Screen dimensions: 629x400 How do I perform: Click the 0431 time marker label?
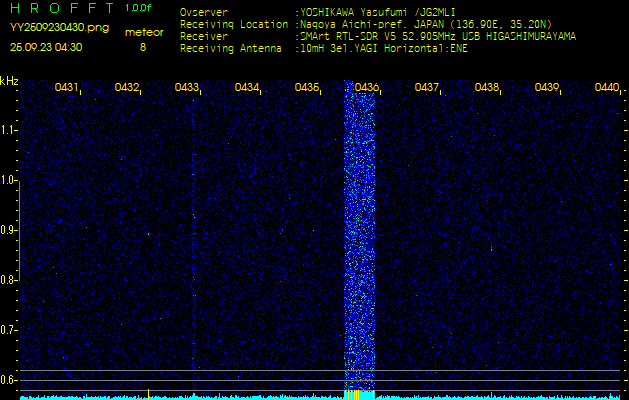point(66,87)
